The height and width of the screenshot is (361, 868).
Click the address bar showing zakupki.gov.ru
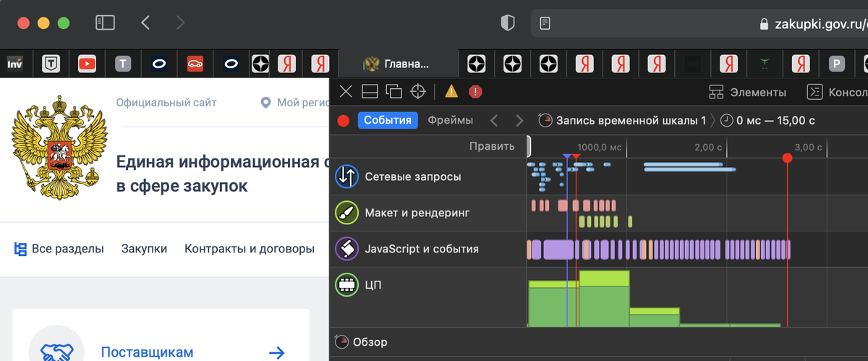click(x=699, y=23)
